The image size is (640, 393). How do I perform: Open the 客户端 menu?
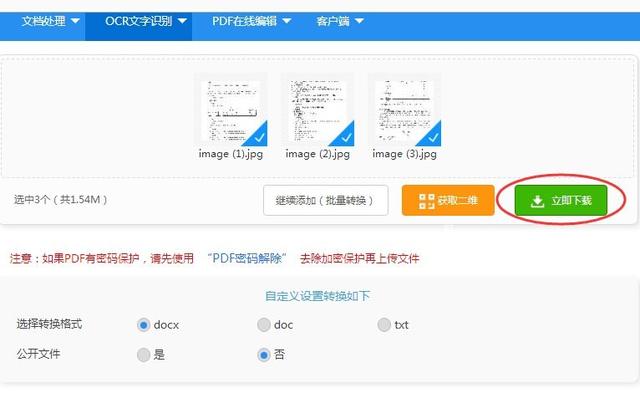point(333,21)
